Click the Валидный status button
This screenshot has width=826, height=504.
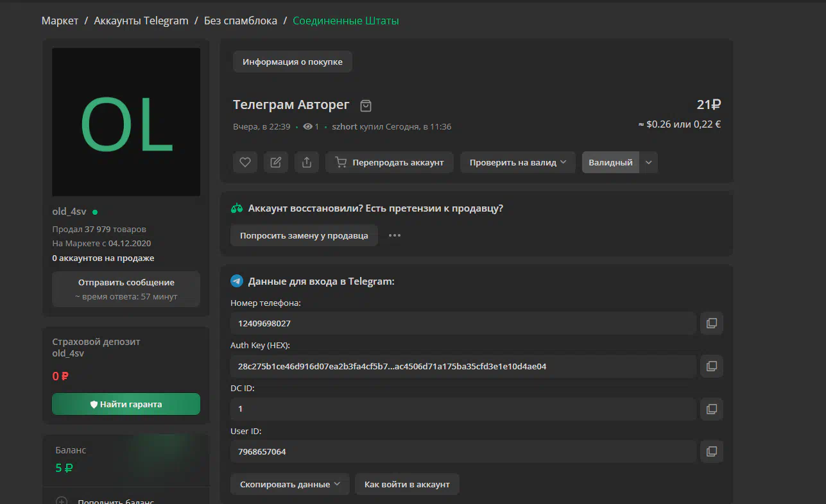[x=610, y=162]
